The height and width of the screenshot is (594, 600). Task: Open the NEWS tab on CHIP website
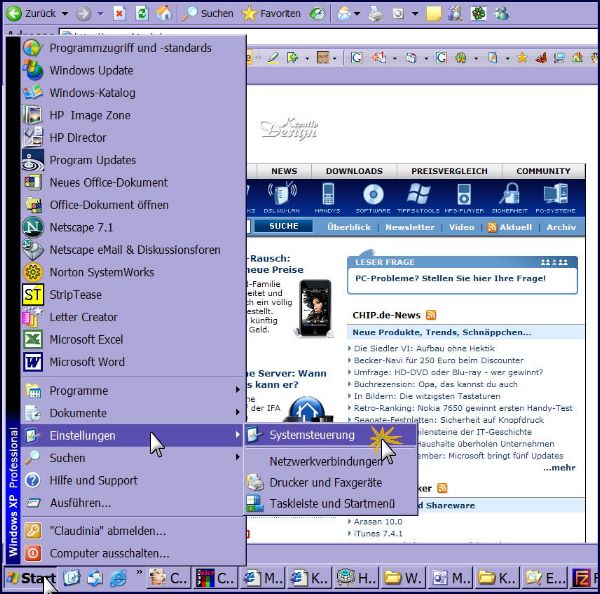coord(284,171)
